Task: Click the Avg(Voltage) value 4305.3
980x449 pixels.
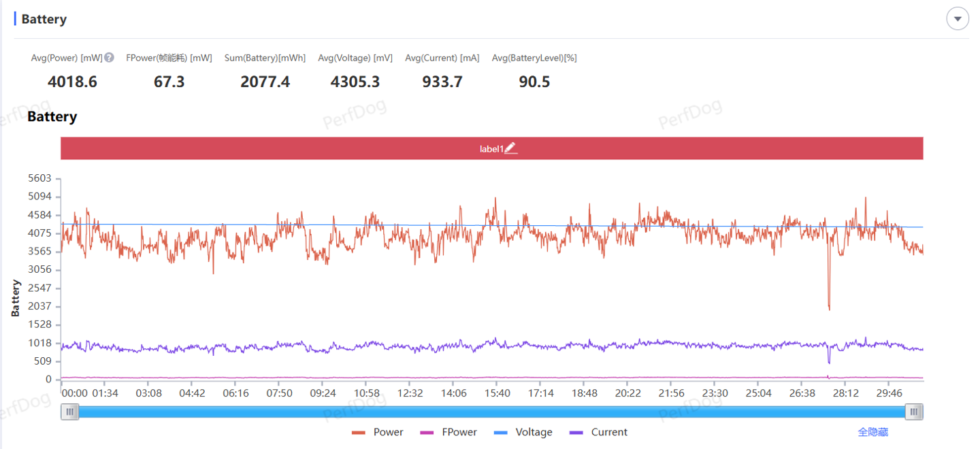Action: 355,82
